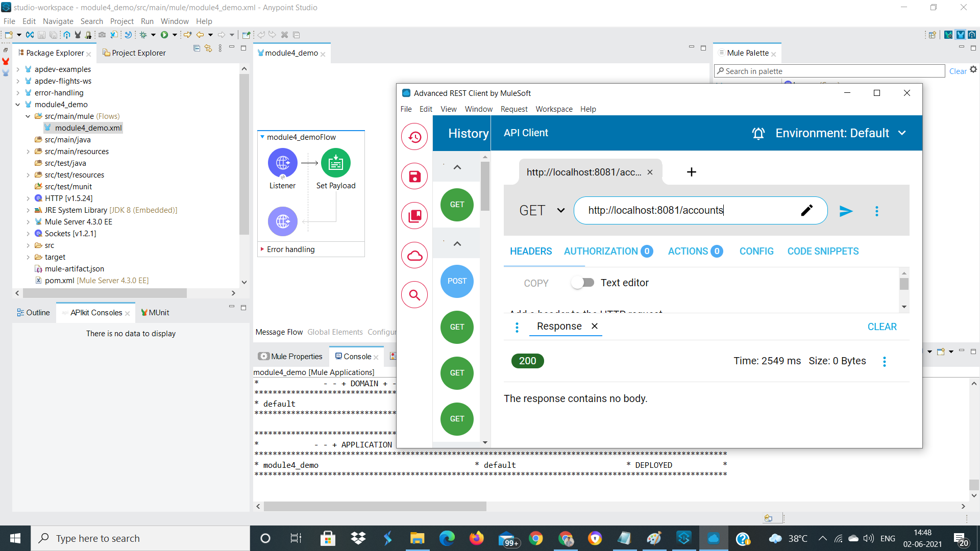Screen dimensions: 980x551
Task: Open a new request tab with the plus
Action: click(x=691, y=172)
